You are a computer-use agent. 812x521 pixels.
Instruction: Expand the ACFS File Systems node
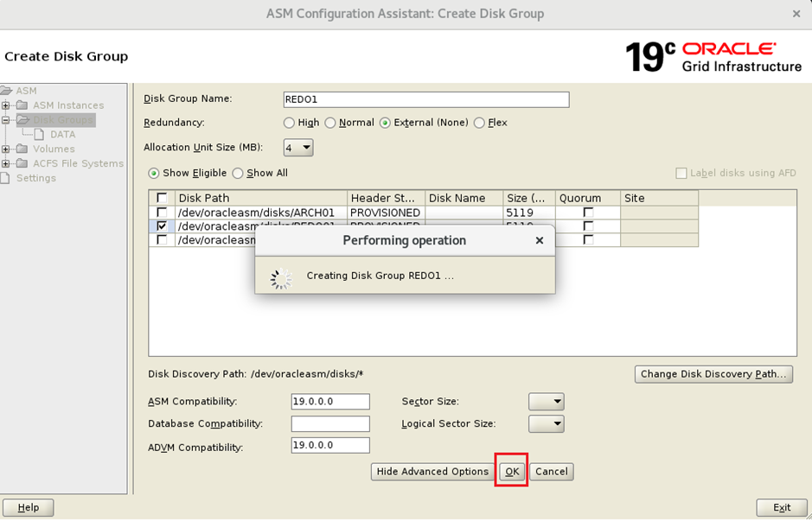(x=6, y=163)
